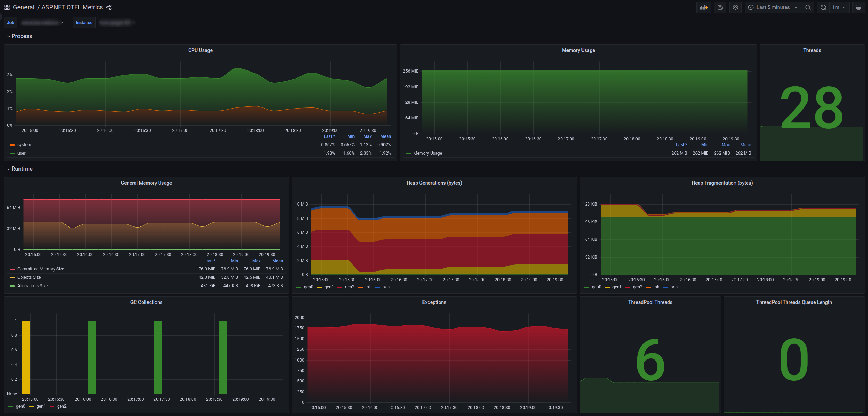Viewport: 868px width, 416px height.
Task: Click the share dashboard icon
Action: click(109, 7)
